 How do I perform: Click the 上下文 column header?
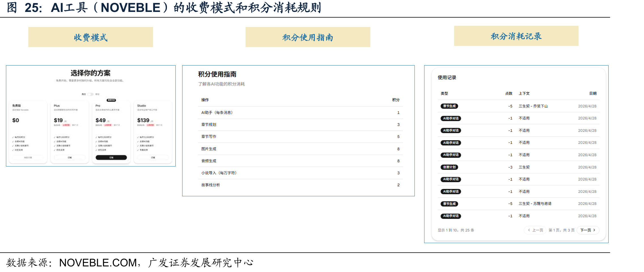point(524,93)
